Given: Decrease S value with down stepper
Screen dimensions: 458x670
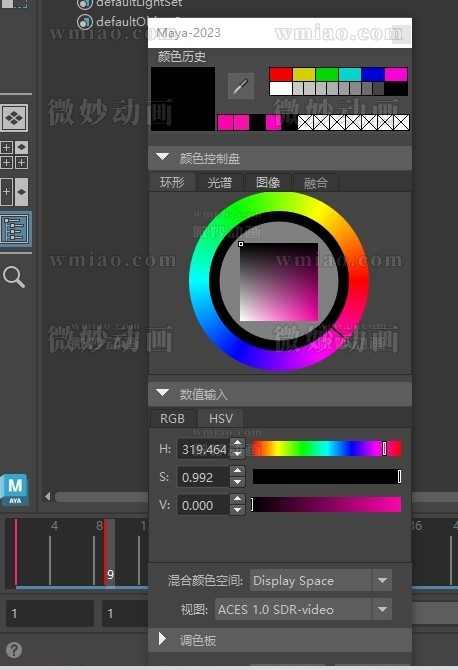Looking at the screenshot, I should tap(238, 482).
